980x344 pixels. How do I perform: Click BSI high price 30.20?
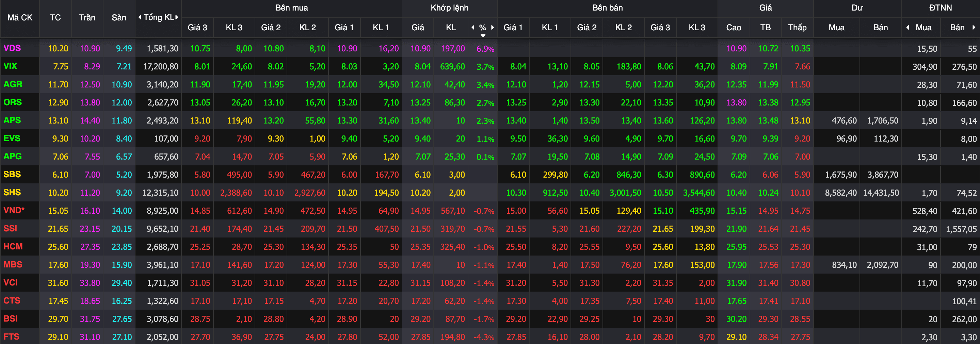[737, 319]
